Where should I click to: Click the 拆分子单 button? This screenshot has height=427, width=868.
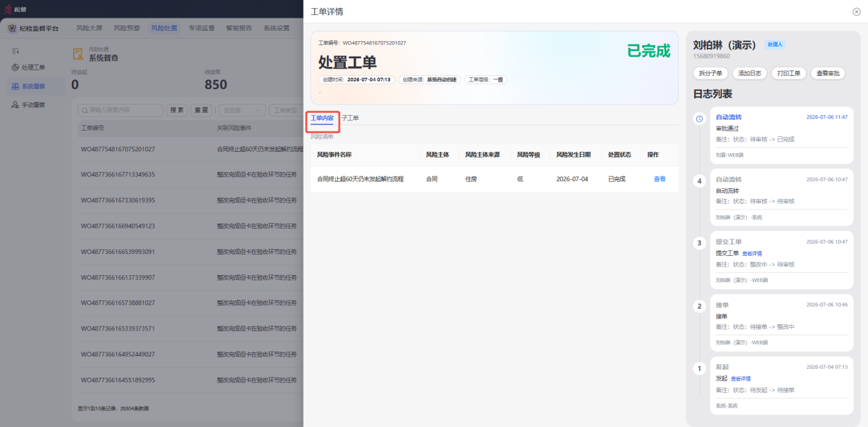point(710,73)
